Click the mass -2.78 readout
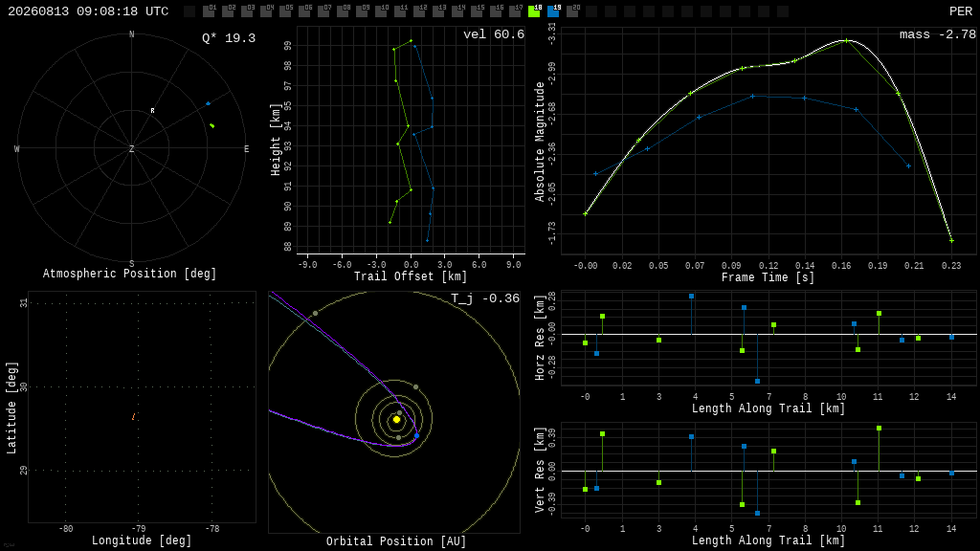980x551 pixels. point(938,34)
